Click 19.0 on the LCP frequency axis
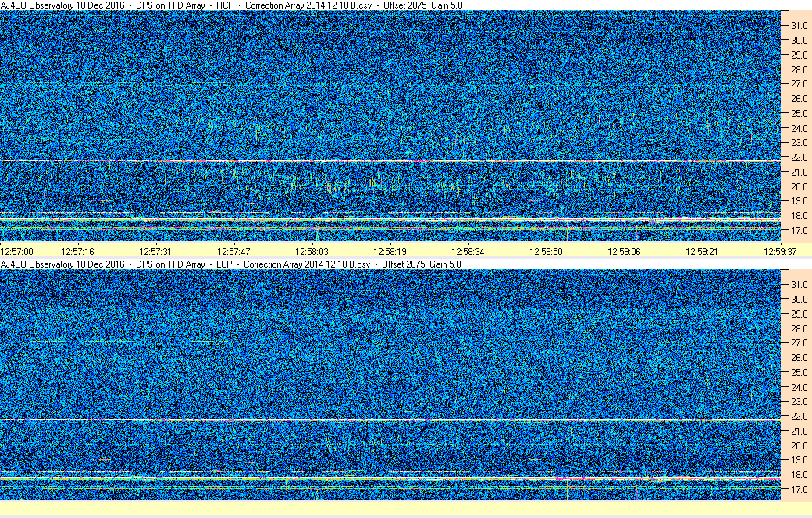The height and width of the screenshot is (518, 812). 799,460
